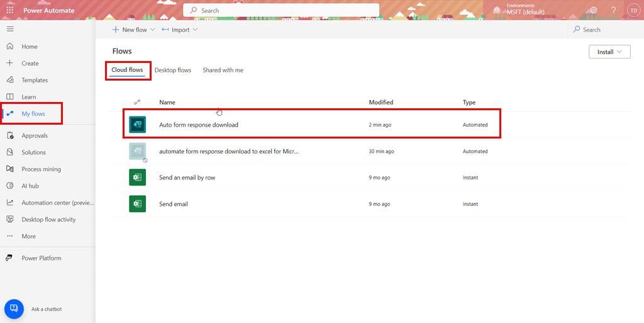Viewport: 644px width, 323px height.
Task: Click the Automation center chart icon
Action: 10,203
